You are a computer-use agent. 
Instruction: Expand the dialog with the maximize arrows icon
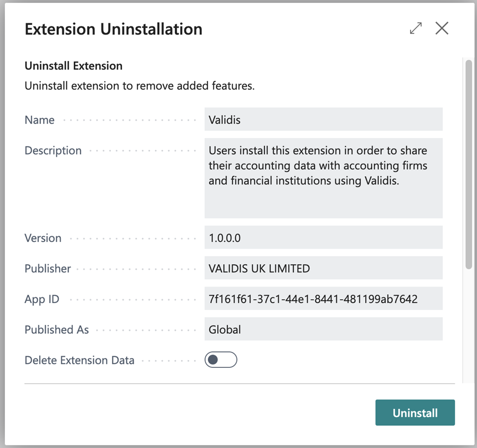(416, 28)
